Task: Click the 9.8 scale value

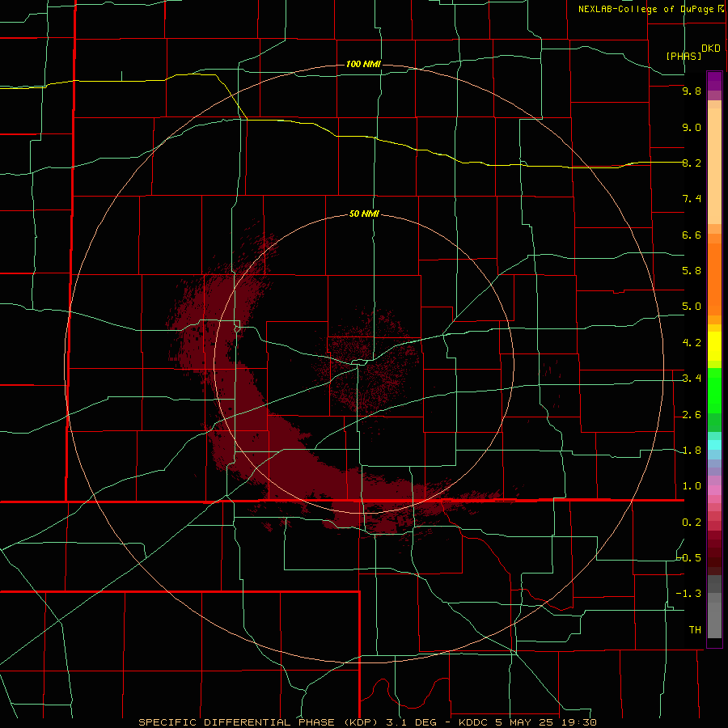Action: [692, 91]
